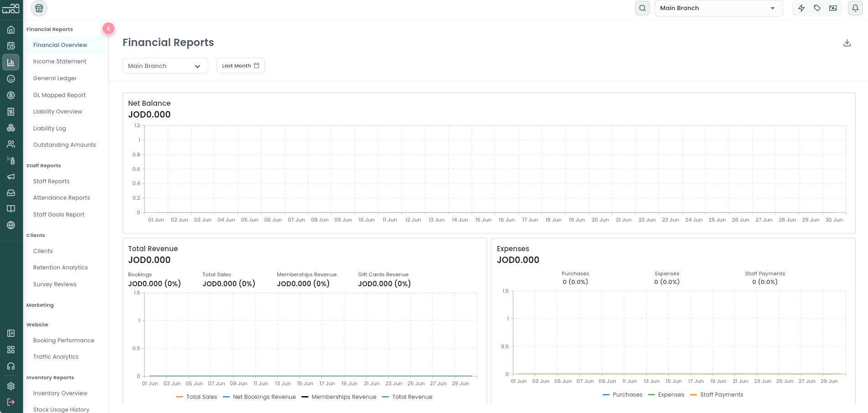868x413 pixels.
Task: Open the open-book sidebar icon
Action: pos(11,209)
